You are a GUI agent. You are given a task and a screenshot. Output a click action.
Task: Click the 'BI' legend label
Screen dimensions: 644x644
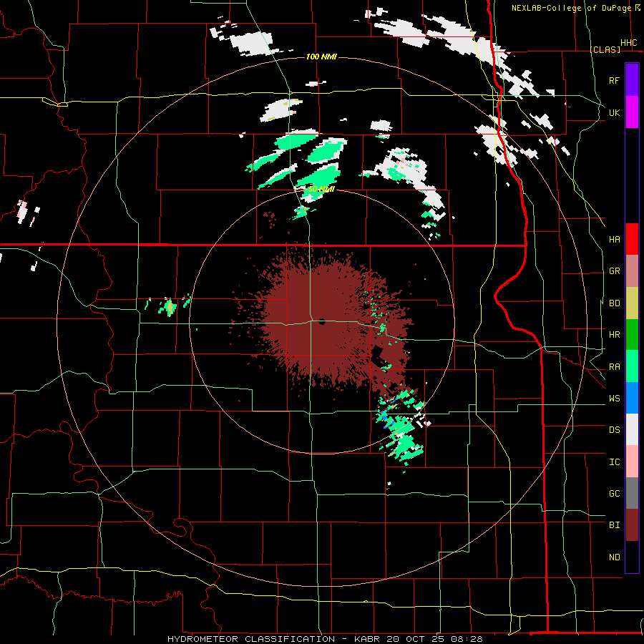point(614,525)
